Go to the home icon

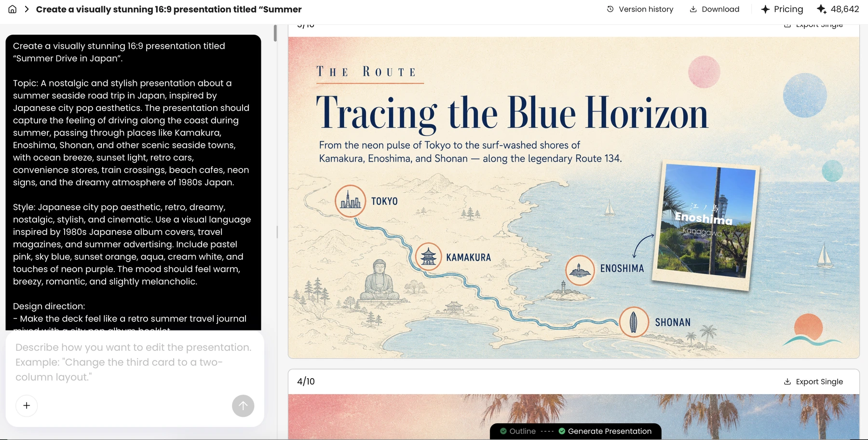(x=13, y=9)
